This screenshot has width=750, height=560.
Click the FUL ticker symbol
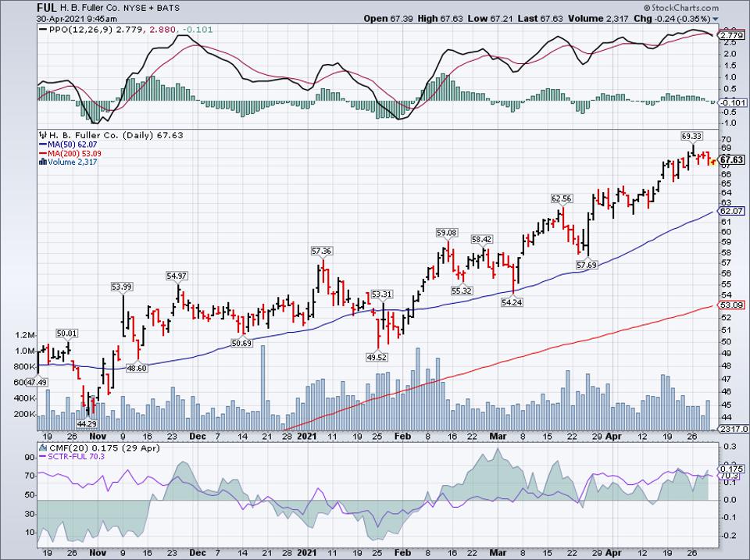pos(48,7)
